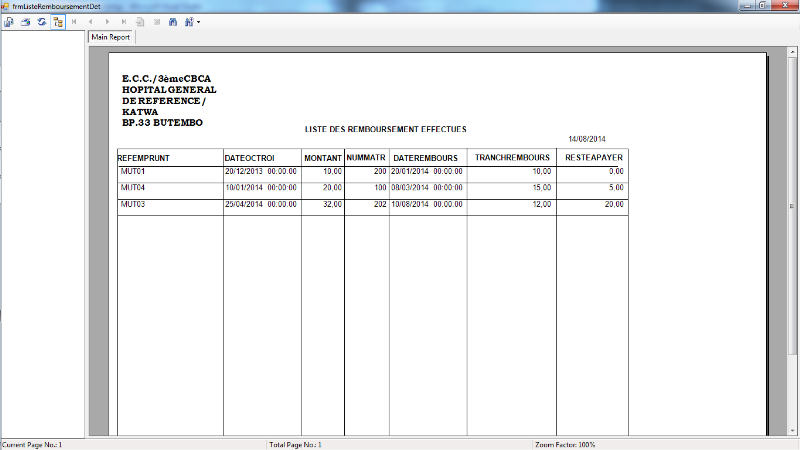Go to the previous page
Screen dimensions: 800x450
90,22
